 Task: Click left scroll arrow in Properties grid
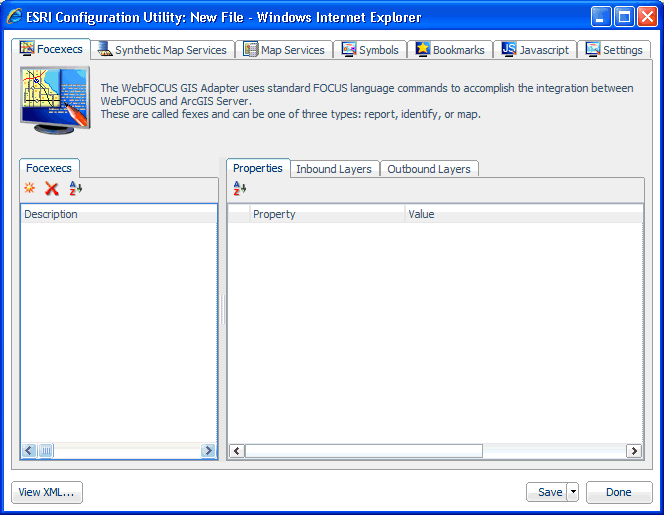237,451
